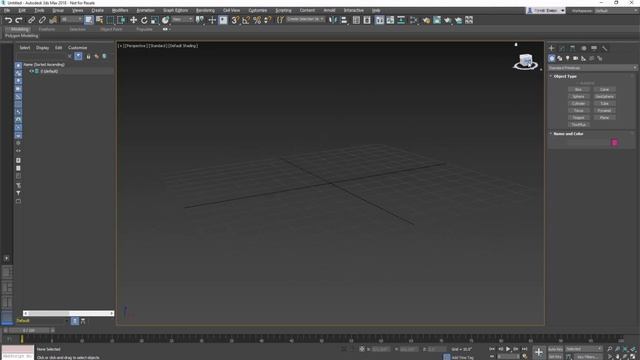Click the pink object color swatch
This screenshot has width=640, height=360.
pos(614,142)
